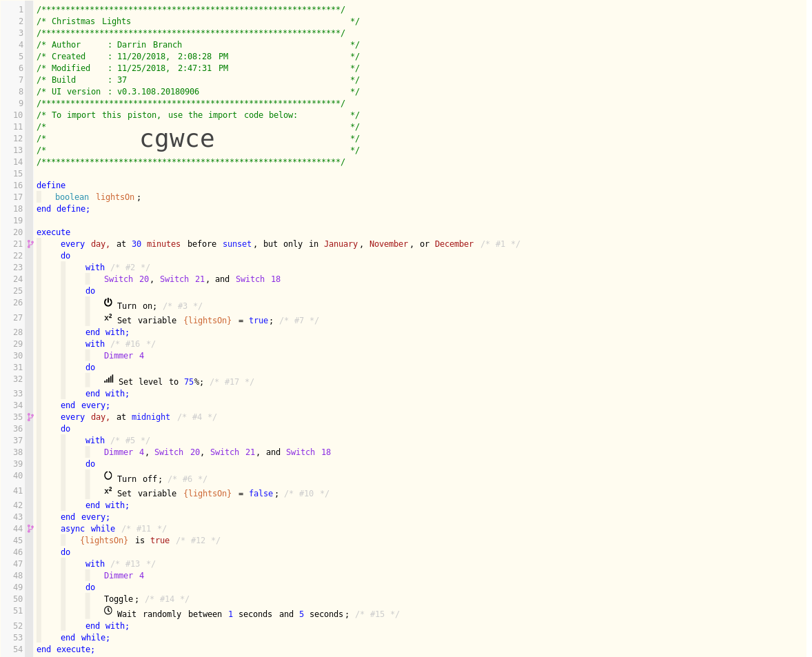The width and height of the screenshot is (812, 657).
Task: Click the Switch 20 device in line 24
Action: pos(126,279)
